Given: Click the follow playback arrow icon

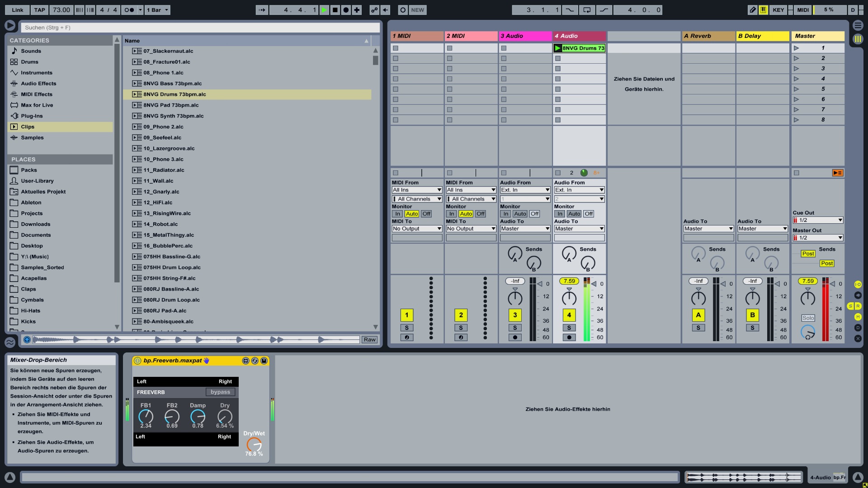Looking at the screenshot, I should (x=262, y=10).
